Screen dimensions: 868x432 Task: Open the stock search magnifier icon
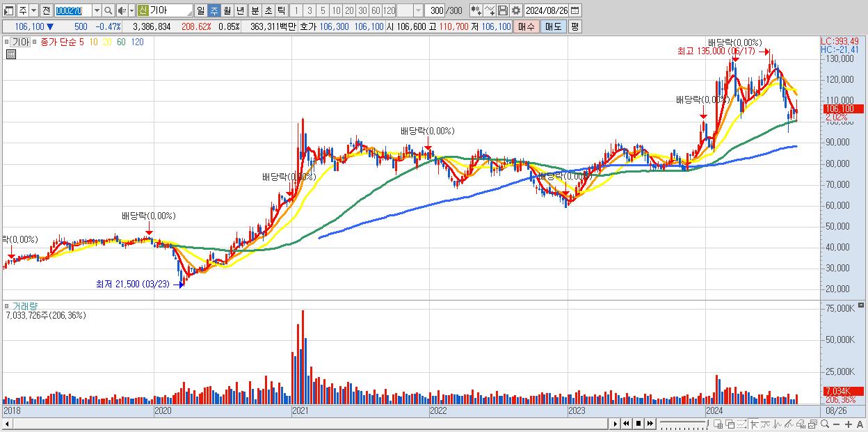108,10
